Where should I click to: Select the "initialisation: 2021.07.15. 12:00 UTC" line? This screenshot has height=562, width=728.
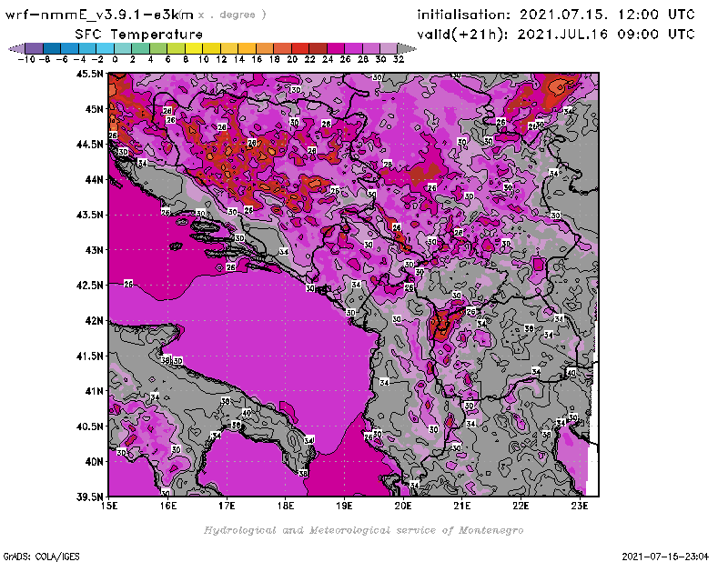556,15
